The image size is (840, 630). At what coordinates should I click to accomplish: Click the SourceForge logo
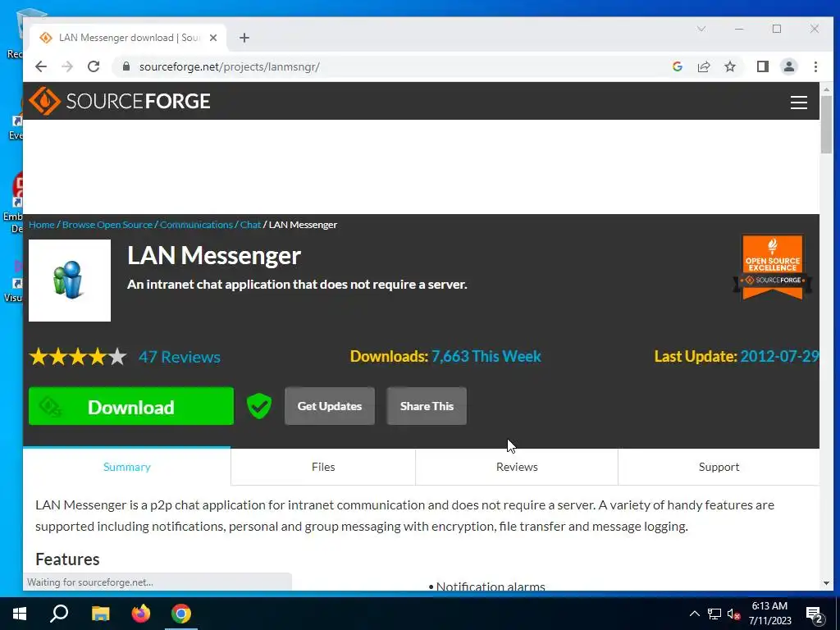pyautogui.click(x=120, y=101)
